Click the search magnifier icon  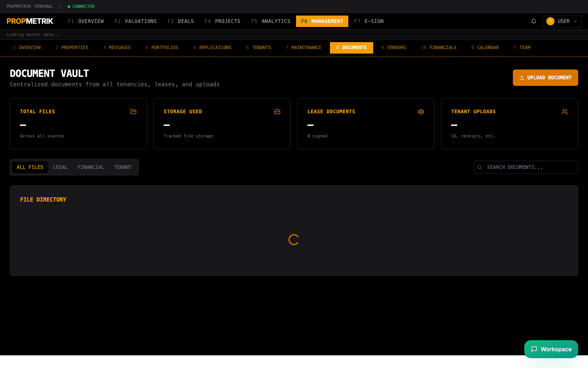(479, 167)
